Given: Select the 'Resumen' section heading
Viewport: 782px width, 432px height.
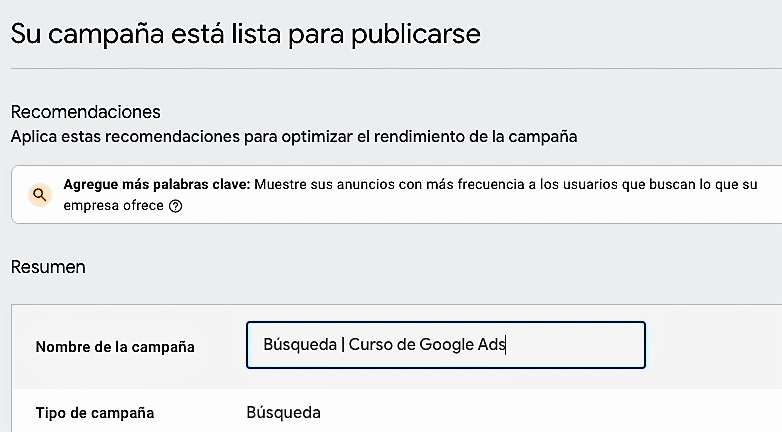Looking at the screenshot, I should pyautogui.click(x=48, y=267).
